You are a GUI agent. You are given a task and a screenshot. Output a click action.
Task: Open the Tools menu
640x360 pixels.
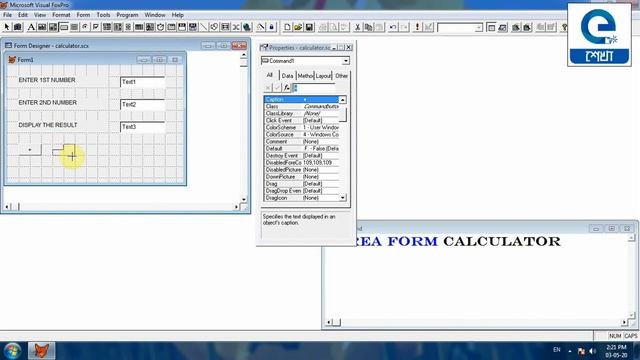(x=103, y=15)
